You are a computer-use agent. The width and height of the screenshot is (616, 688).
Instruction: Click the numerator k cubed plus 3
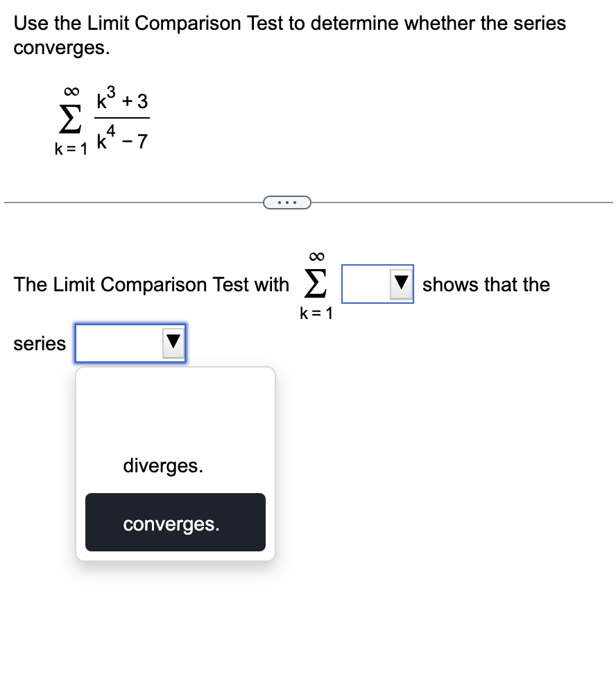tap(122, 98)
